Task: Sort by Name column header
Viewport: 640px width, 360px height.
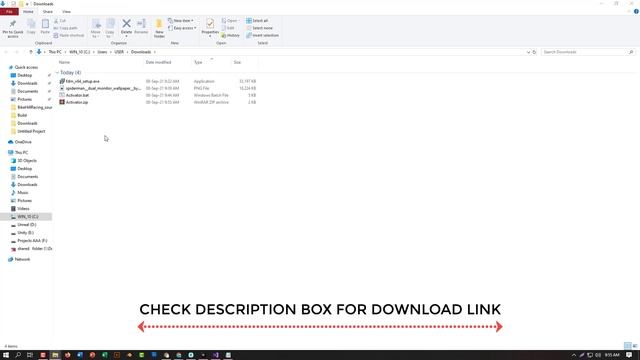Action: (64, 62)
